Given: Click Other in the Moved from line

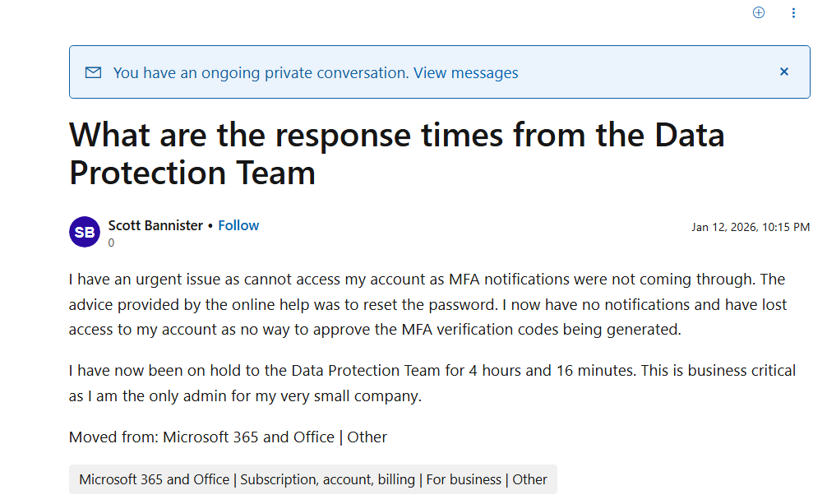Looking at the screenshot, I should click(367, 437).
